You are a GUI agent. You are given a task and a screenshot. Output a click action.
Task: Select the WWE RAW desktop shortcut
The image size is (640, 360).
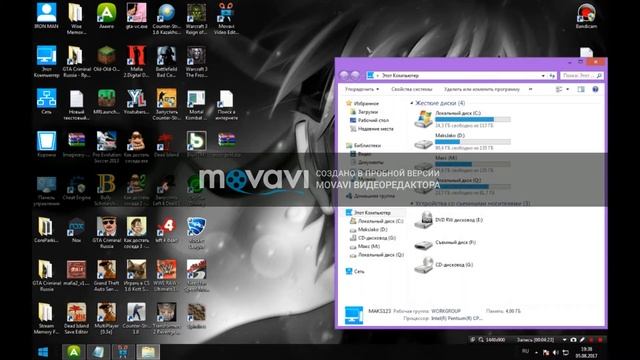point(166,276)
